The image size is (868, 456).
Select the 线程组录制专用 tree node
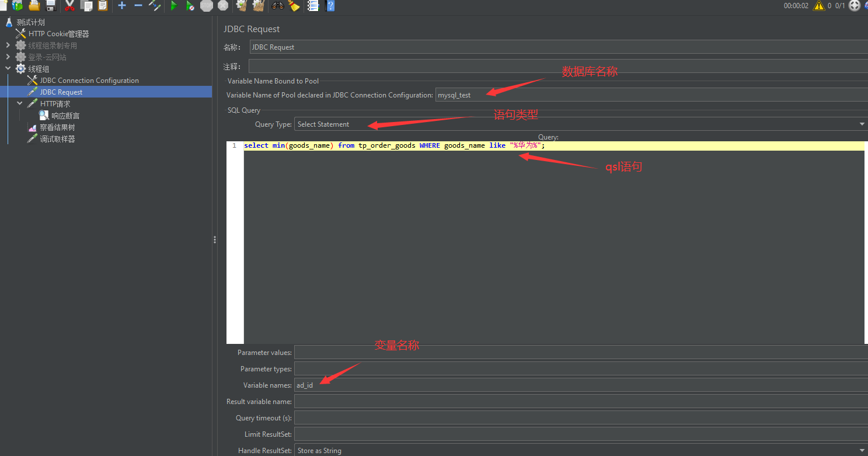[x=53, y=46]
